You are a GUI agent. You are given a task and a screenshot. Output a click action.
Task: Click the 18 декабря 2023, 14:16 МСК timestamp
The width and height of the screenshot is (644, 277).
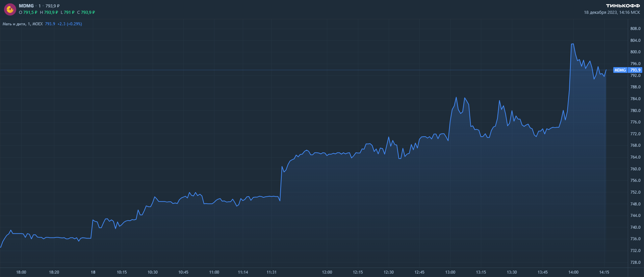pyautogui.click(x=612, y=12)
